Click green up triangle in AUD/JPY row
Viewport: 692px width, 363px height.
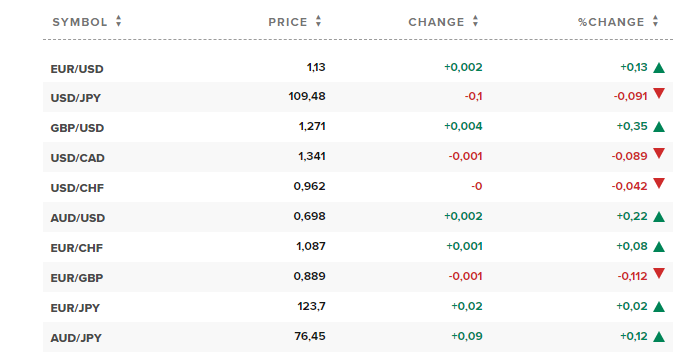click(x=659, y=337)
